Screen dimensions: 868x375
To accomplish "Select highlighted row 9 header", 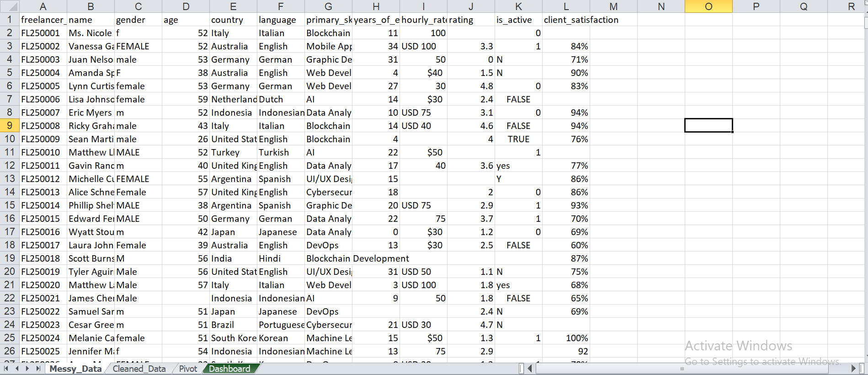I will pos(10,126).
